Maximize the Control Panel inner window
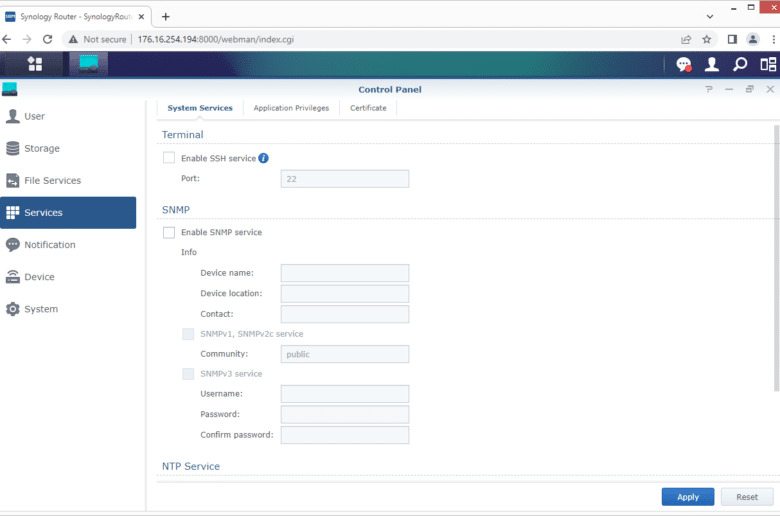The height and width of the screenshot is (516, 780). coord(750,89)
